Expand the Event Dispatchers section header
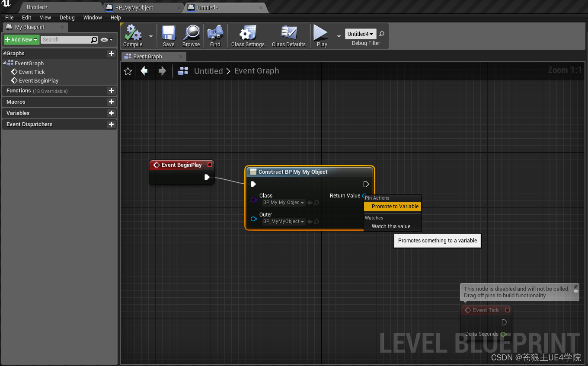This screenshot has width=588, height=366. (59, 124)
